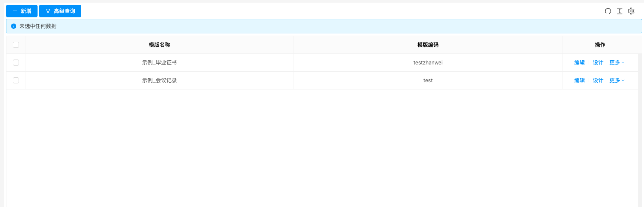
Task: Check the 示例_毕业证书 row checkbox
Action: [x=16, y=63]
